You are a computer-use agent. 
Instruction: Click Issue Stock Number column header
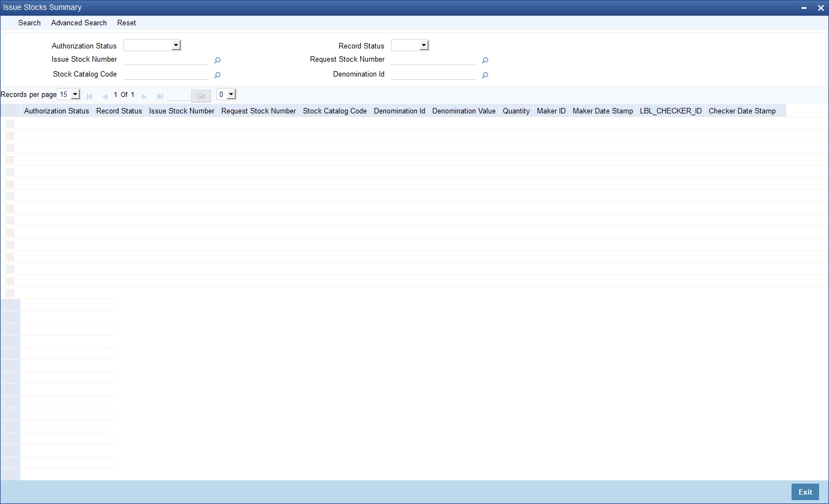click(x=182, y=111)
